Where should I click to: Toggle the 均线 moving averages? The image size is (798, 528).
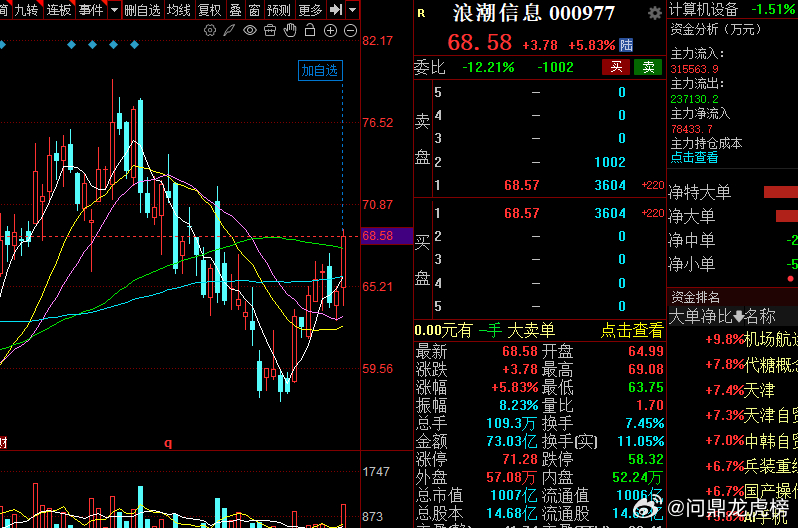pyautogui.click(x=179, y=10)
